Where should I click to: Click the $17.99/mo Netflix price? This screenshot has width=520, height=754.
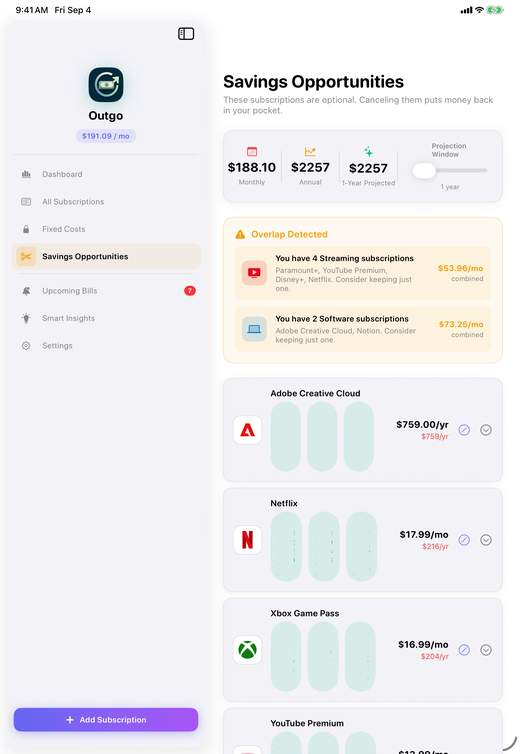coord(424,535)
